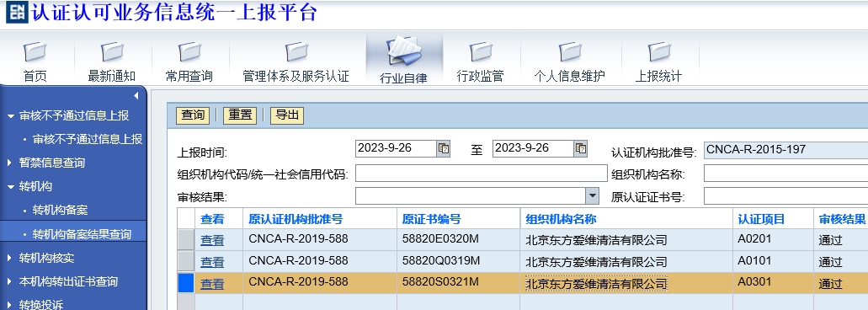The width and height of the screenshot is (868, 310).
Task: Expand the 暂禁信息查询 tree group
Action: (10, 163)
